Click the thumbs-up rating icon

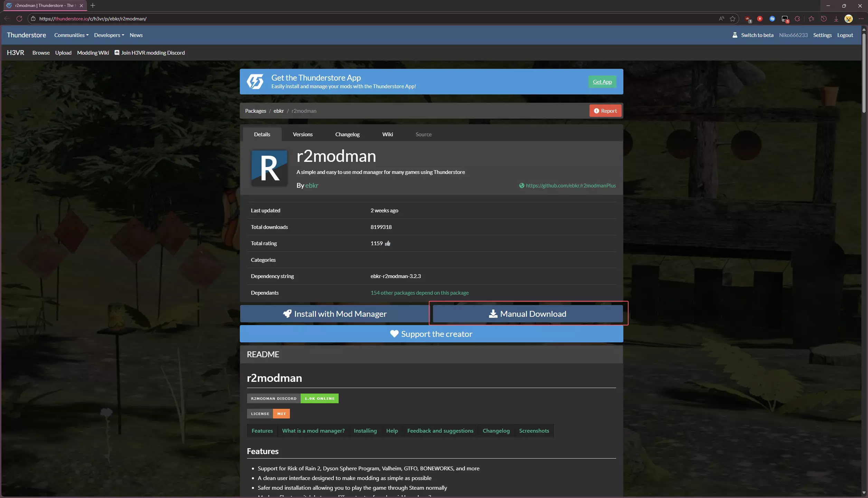pos(388,243)
